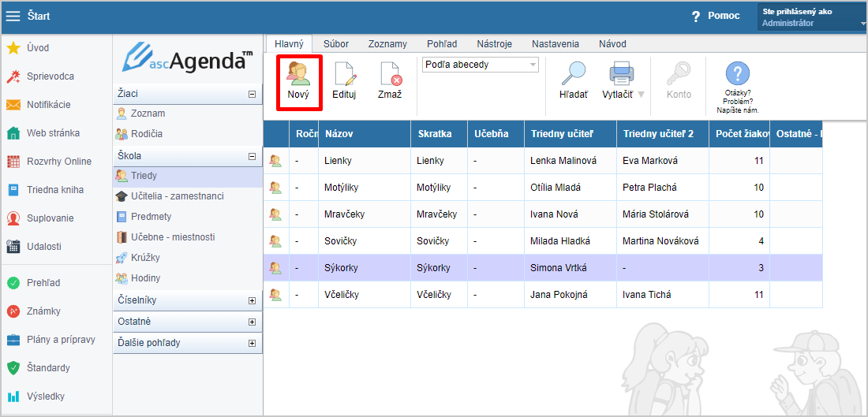Screen dimensions: 868x417
Task: Click the Triedny učiteľ 2 column header
Action: 663,134
